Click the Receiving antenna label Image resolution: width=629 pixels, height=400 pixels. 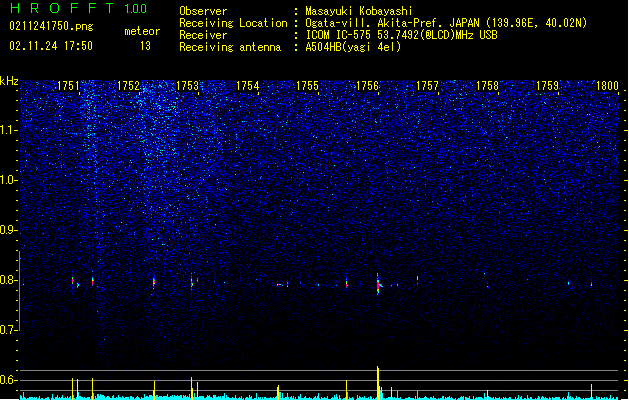point(230,47)
